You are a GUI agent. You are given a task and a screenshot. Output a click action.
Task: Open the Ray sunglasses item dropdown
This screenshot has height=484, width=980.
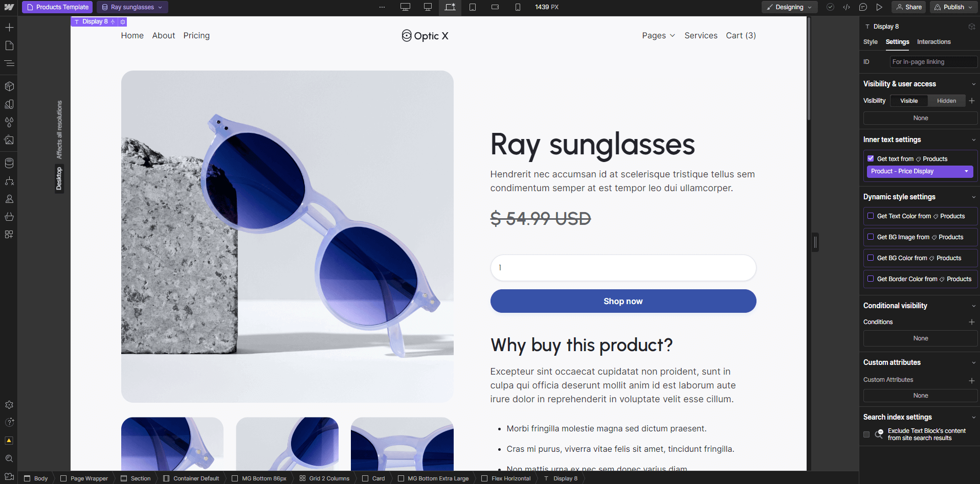(x=132, y=7)
